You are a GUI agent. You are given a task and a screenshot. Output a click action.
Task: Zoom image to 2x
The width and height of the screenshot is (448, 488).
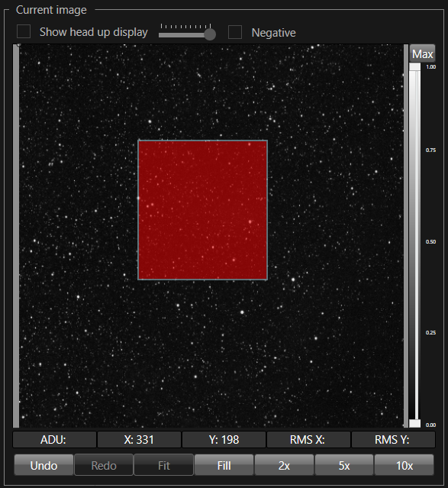pyautogui.click(x=284, y=465)
